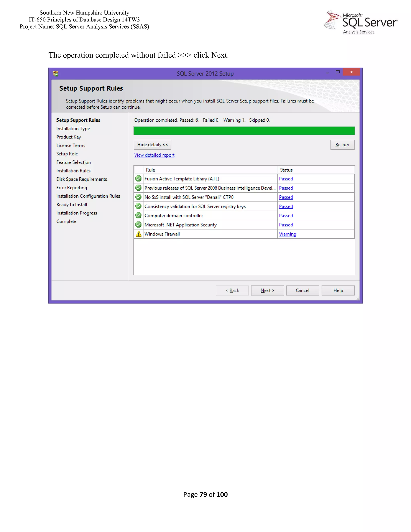Image resolution: width=411 pixels, height=532 pixels.
Task: Select Installation Type step in sidebar
Action: point(73,128)
